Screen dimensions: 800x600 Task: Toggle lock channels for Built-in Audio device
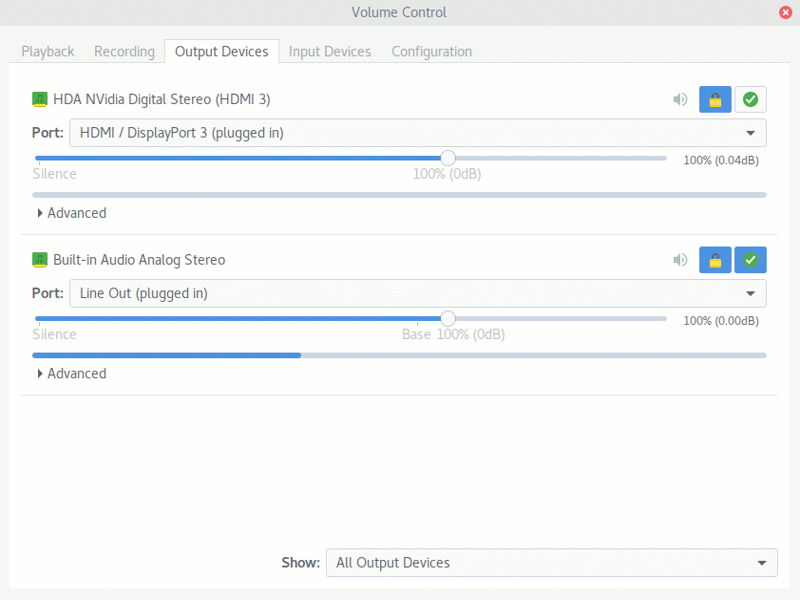pyautogui.click(x=715, y=260)
